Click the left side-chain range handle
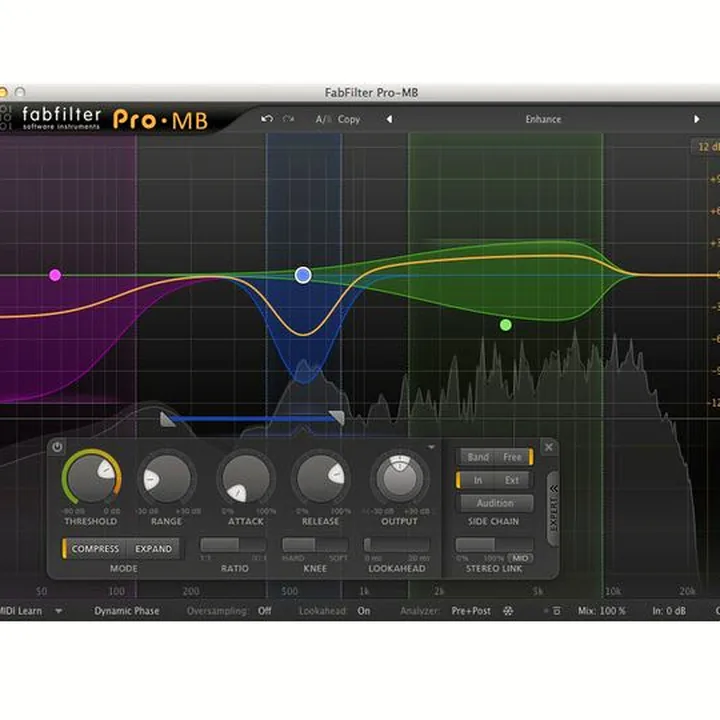The image size is (720, 720). point(167,419)
